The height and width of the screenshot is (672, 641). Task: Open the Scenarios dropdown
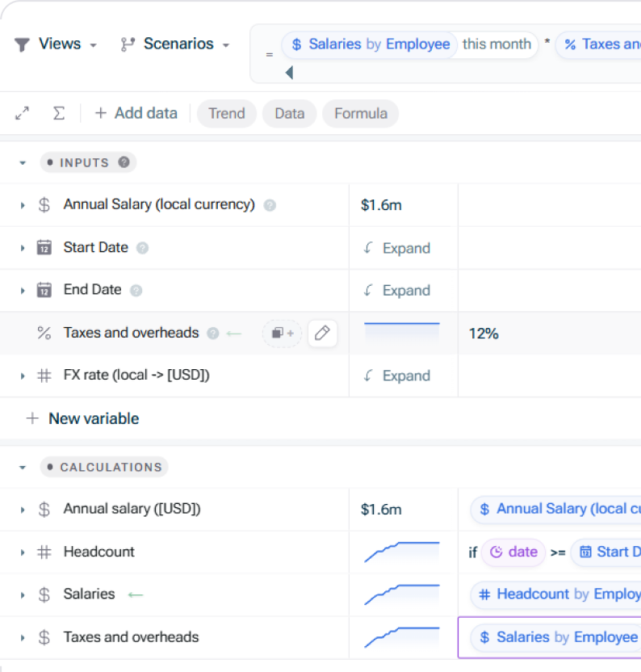175,44
